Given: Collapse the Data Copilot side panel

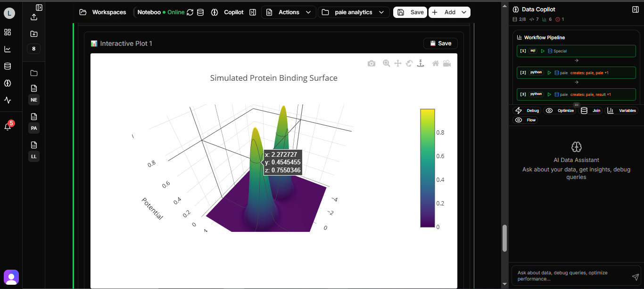Looking at the screenshot, I should pyautogui.click(x=635, y=9).
